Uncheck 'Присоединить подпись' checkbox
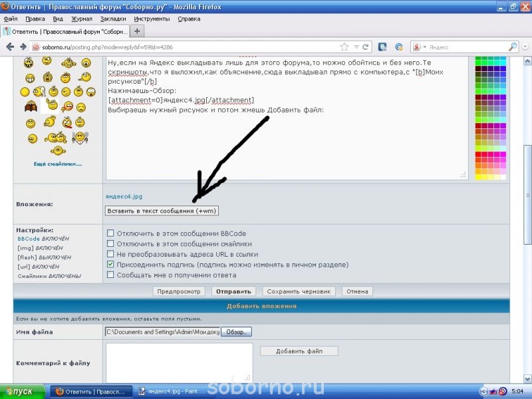Screen dimensions: 532x399 (110, 265)
